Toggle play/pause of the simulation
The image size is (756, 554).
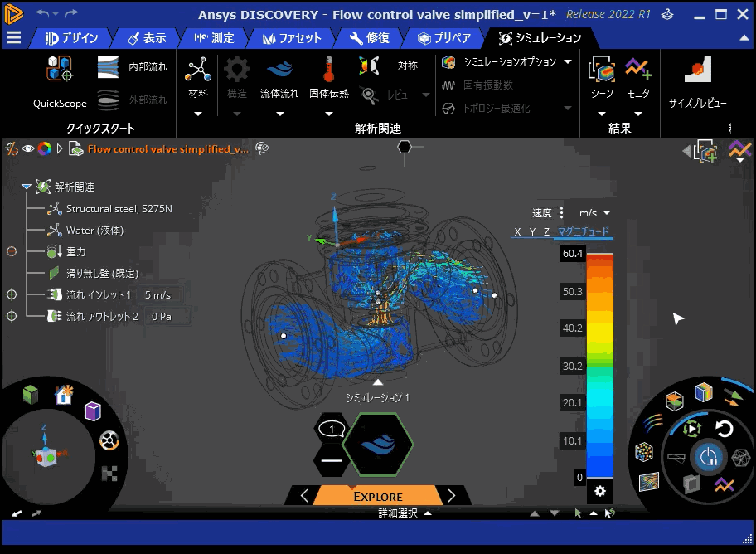[692, 429]
